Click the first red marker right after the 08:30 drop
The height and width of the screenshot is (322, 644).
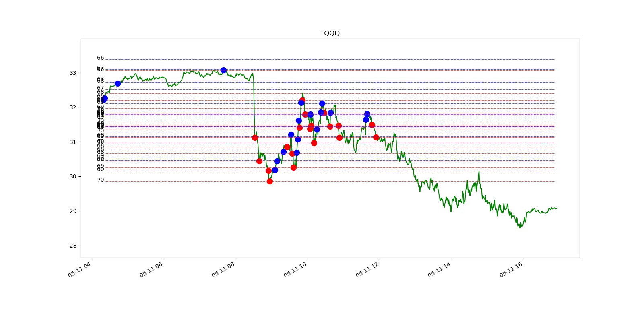coord(255,138)
